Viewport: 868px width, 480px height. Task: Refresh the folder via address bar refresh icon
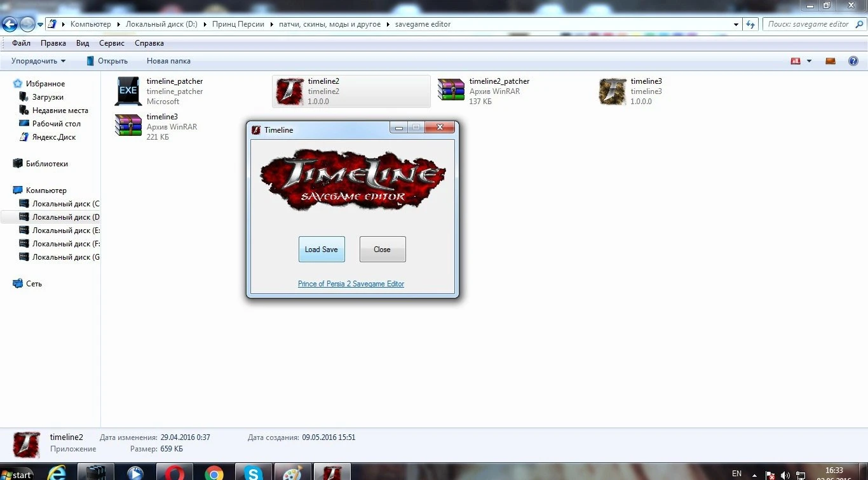(x=751, y=24)
